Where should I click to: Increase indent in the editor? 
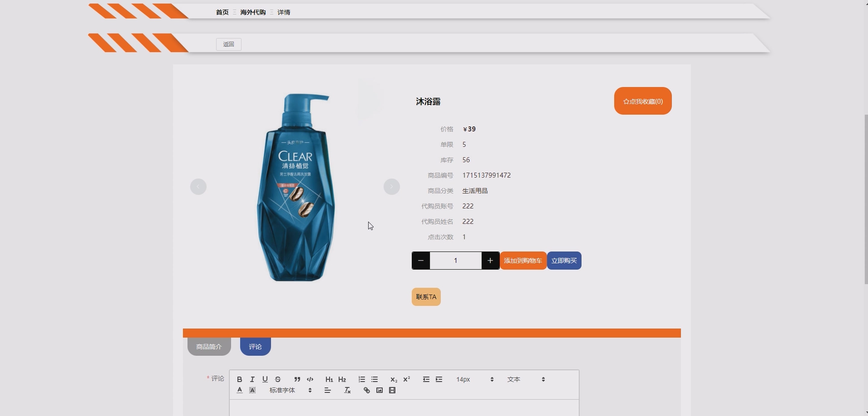(x=439, y=379)
